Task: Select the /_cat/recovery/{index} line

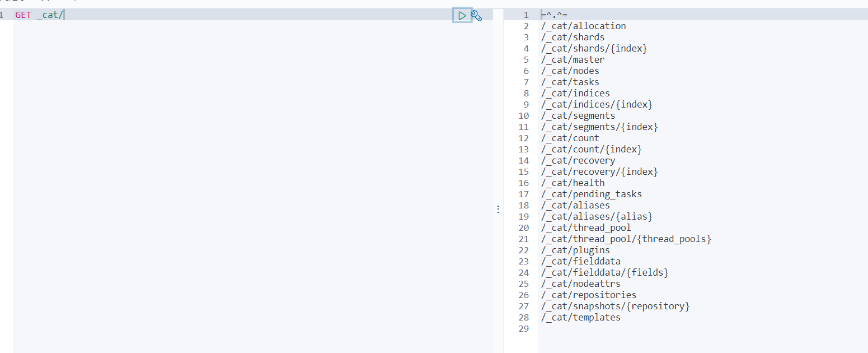Action: pyautogui.click(x=599, y=172)
